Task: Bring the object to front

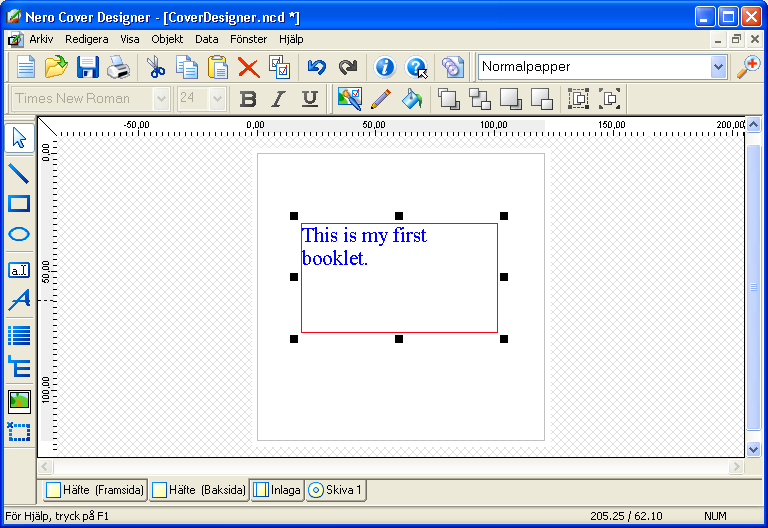Action: point(449,98)
